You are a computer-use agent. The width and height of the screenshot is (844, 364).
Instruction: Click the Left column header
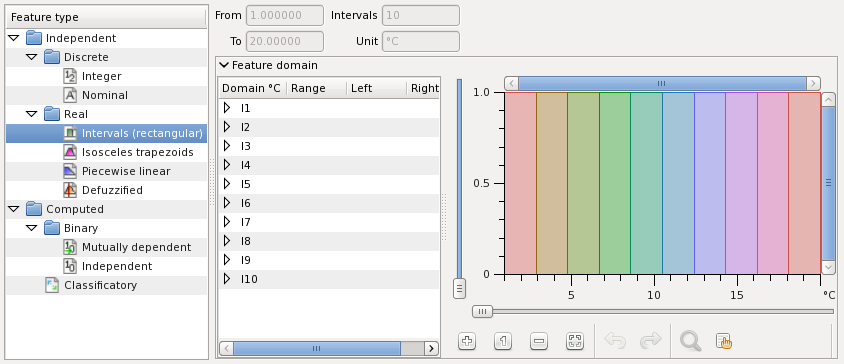click(377, 88)
